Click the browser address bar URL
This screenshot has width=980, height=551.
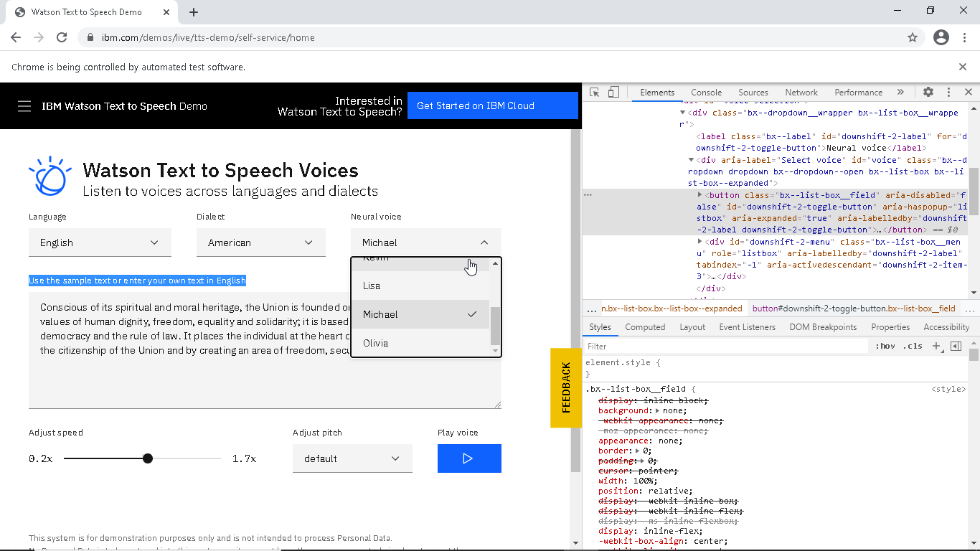208,37
